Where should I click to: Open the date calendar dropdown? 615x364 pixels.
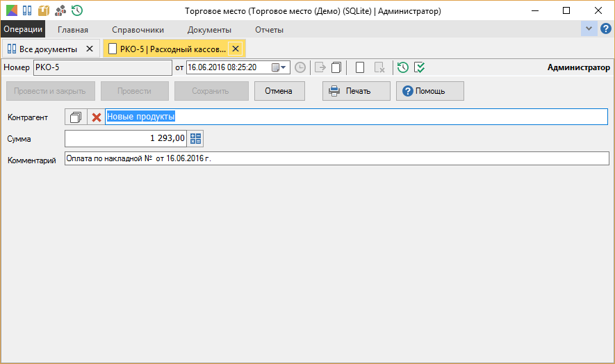click(x=279, y=67)
